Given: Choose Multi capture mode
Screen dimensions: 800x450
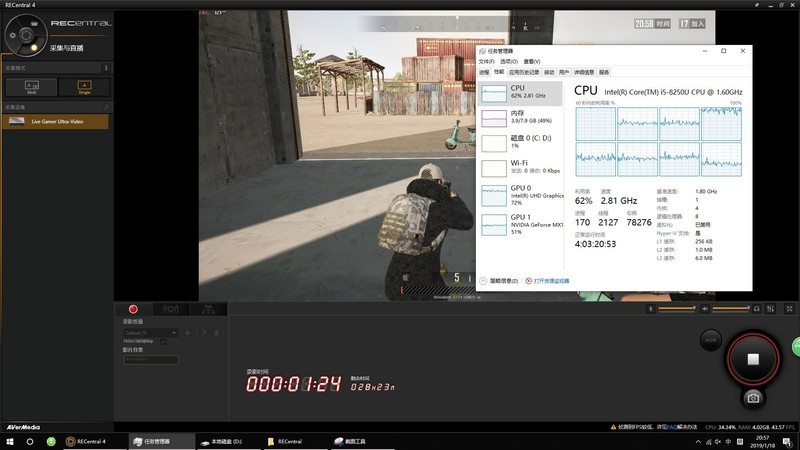Looking at the screenshot, I should [x=31, y=87].
